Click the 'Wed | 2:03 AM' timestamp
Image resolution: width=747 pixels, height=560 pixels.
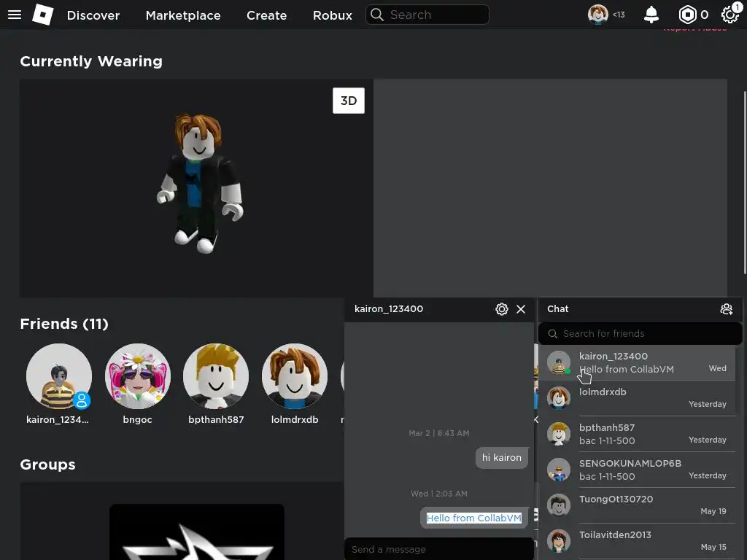(x=438, y=494)
